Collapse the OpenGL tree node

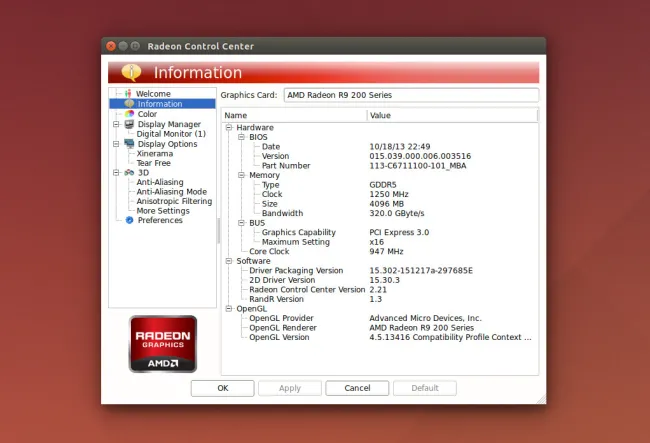229,309
